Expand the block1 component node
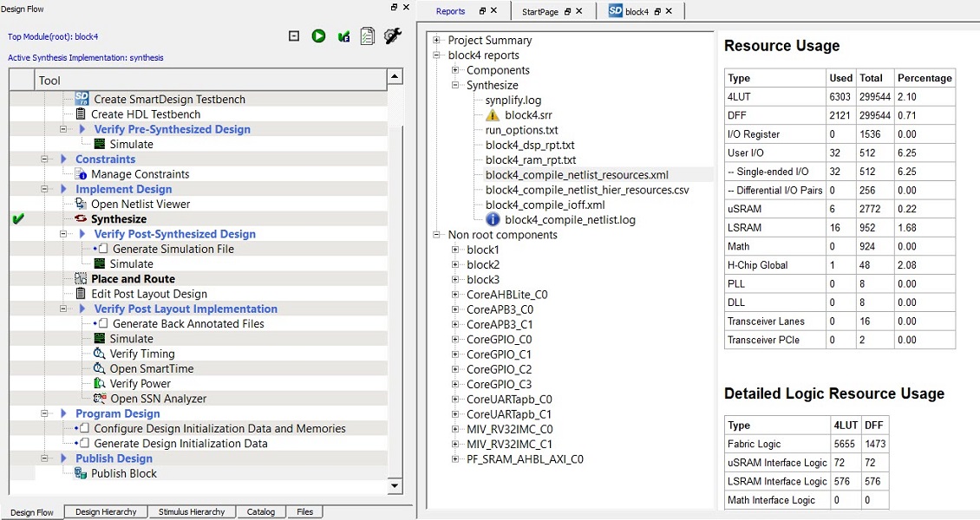Viewport: 980px width, 520px height. tap(456, 250)
